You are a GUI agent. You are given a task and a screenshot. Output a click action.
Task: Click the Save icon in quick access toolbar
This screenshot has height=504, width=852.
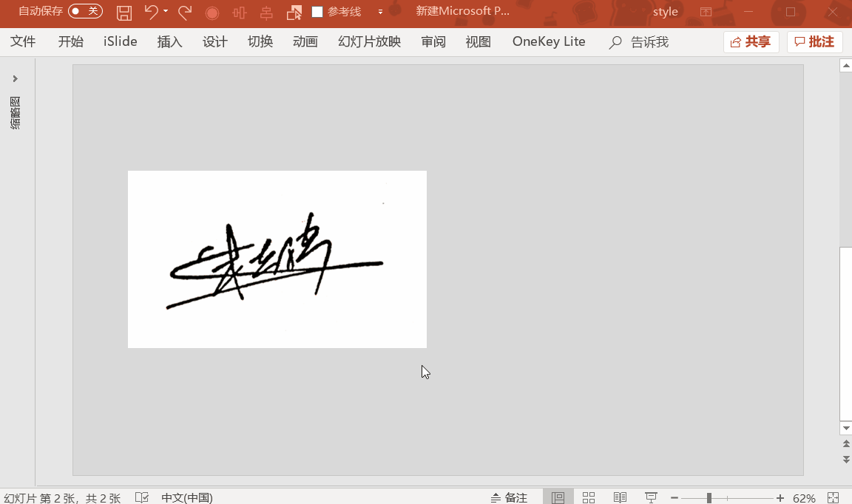coord(124,12)
